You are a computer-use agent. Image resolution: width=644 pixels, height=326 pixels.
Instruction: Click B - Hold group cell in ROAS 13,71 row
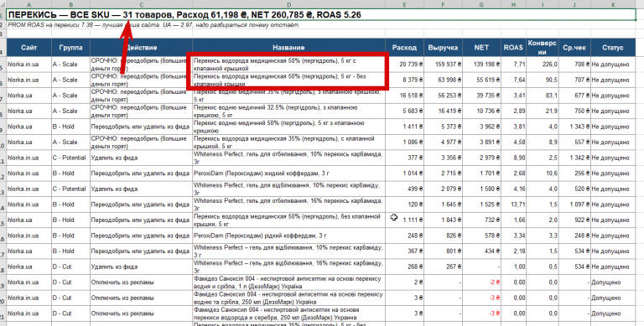tap(71, 204)
